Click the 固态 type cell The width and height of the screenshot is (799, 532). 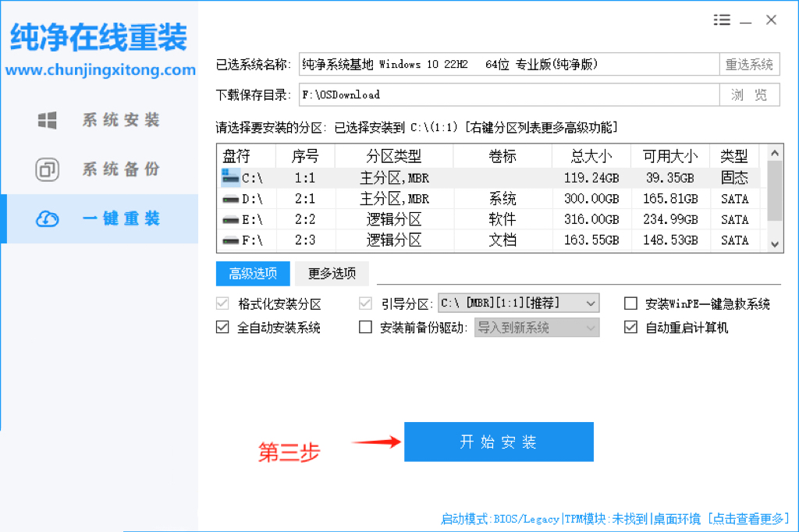coord(734,177)
